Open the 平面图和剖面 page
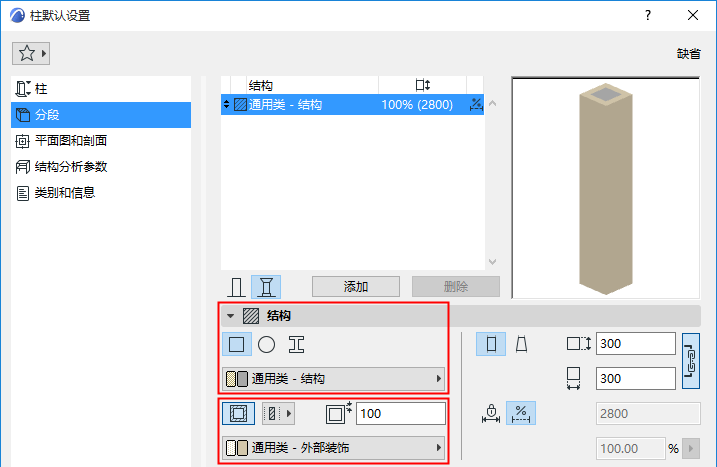The image size is (717, 467). (x=101, y=141)
